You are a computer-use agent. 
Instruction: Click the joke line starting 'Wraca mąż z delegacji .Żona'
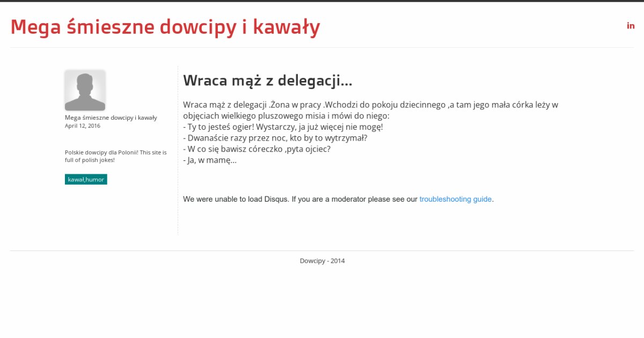[x=370, y=105]
